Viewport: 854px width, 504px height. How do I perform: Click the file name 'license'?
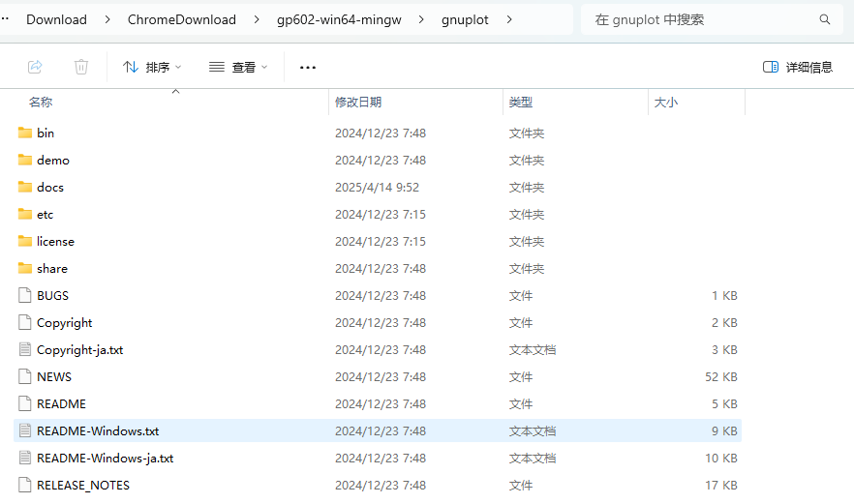(55, 241)
